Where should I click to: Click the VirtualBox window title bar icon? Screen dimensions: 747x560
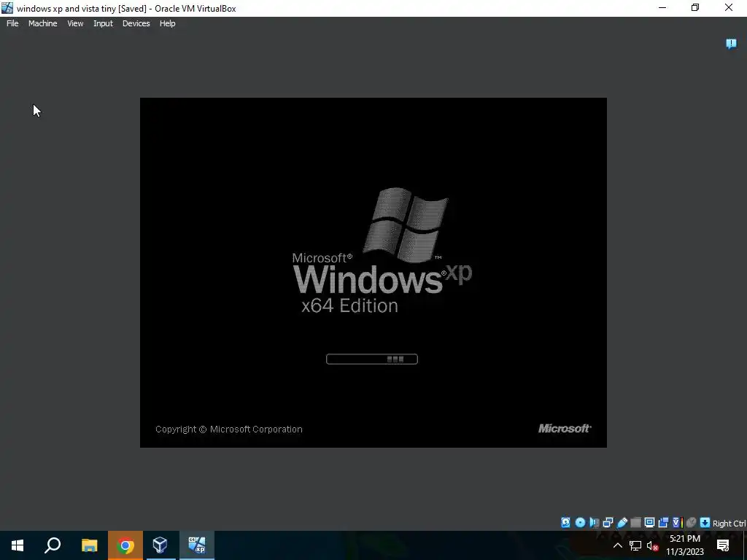coord(7,8)
